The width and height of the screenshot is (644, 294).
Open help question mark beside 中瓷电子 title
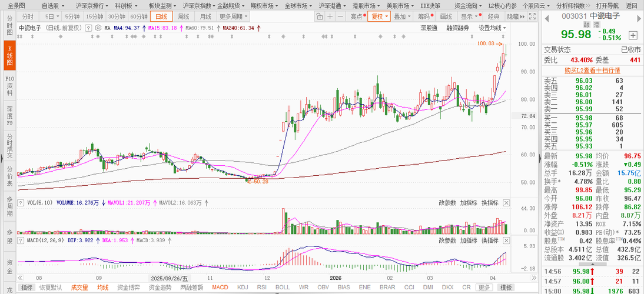[88, 28]
